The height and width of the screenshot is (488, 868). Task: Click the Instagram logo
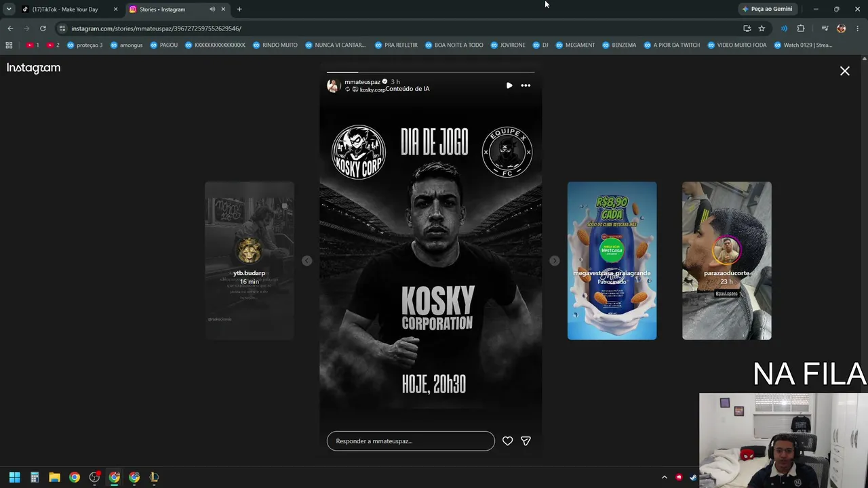(33, 68)
